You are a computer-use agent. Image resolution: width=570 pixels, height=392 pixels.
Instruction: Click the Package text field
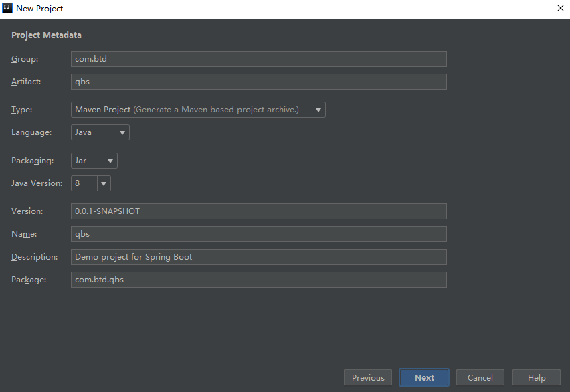point(258,280)
